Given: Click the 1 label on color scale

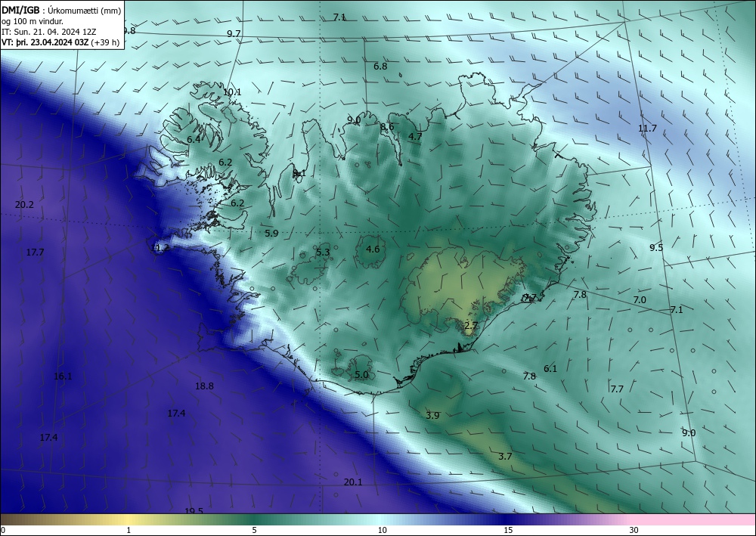Looking at the screenshot, I should coord(129,531).
